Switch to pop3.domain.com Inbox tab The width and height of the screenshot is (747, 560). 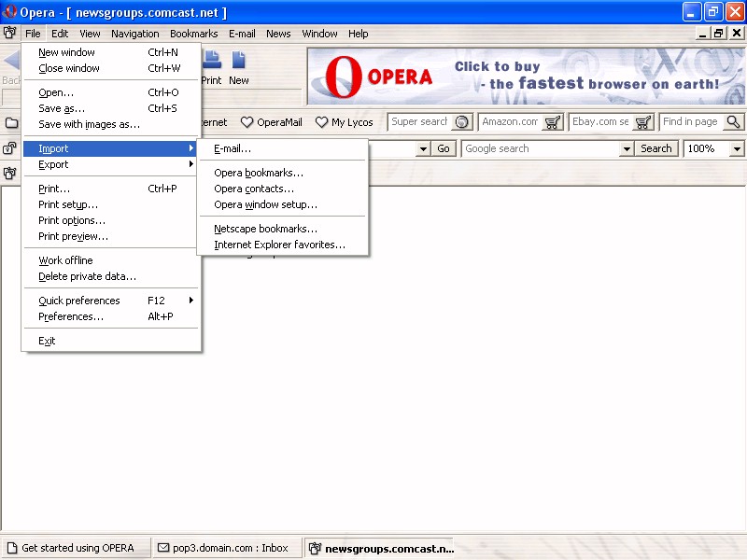click(x=222, y=548)
